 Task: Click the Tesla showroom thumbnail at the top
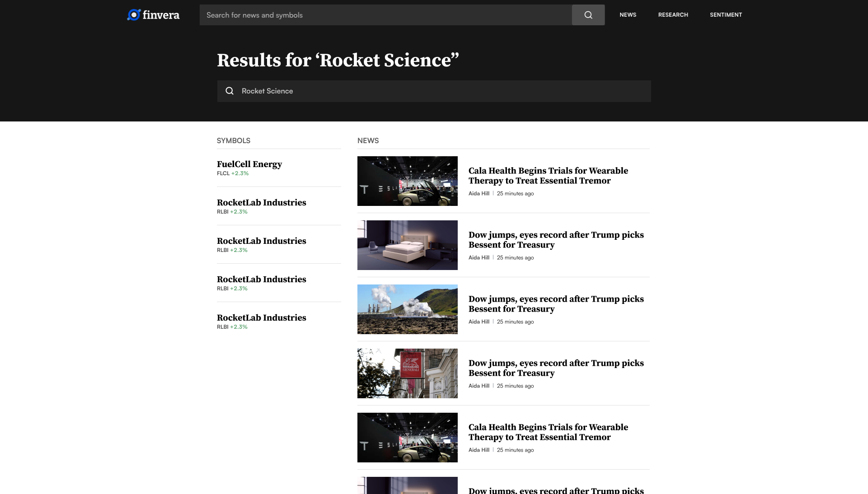(407, 181)
